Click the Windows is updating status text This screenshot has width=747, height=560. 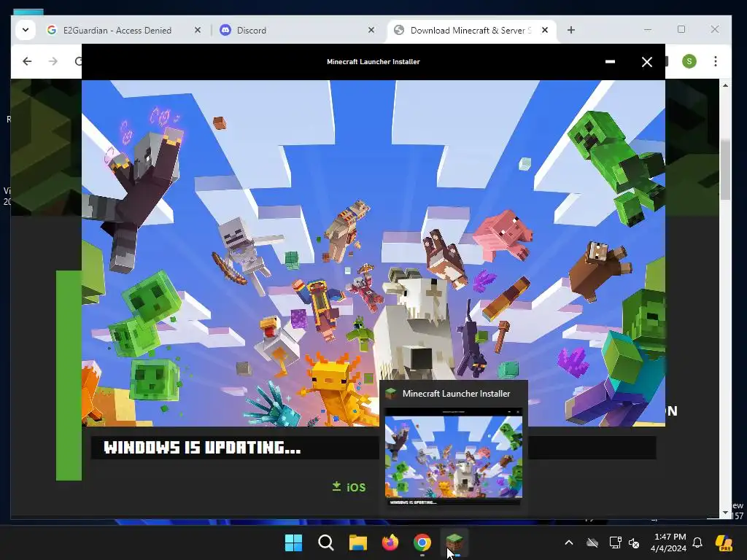point(203,448)
